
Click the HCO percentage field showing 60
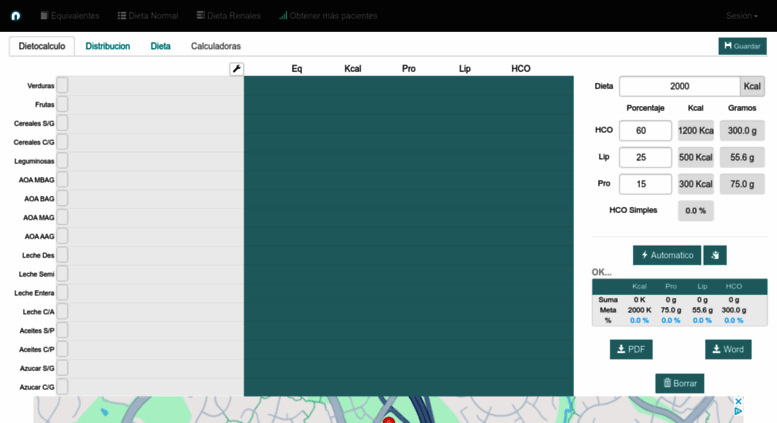(645, 130)
